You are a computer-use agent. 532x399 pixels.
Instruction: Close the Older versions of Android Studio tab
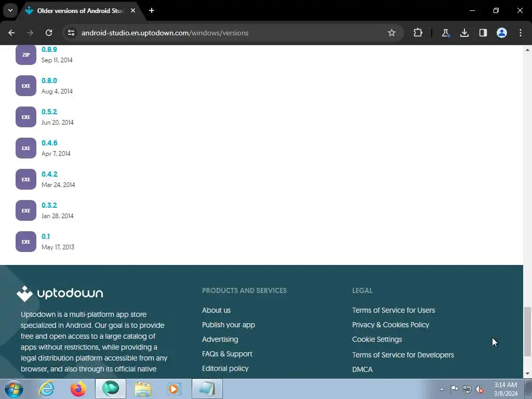(133, 10)
